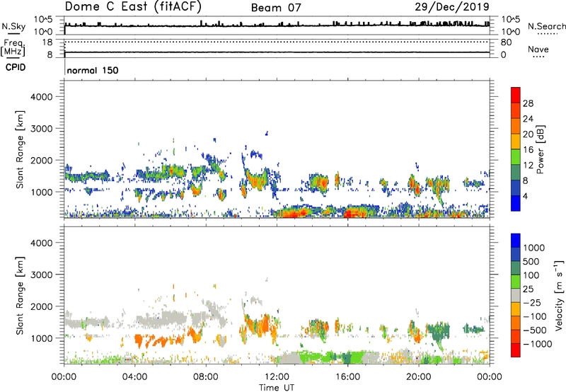Click the "4" label on Power color bar

526,197
